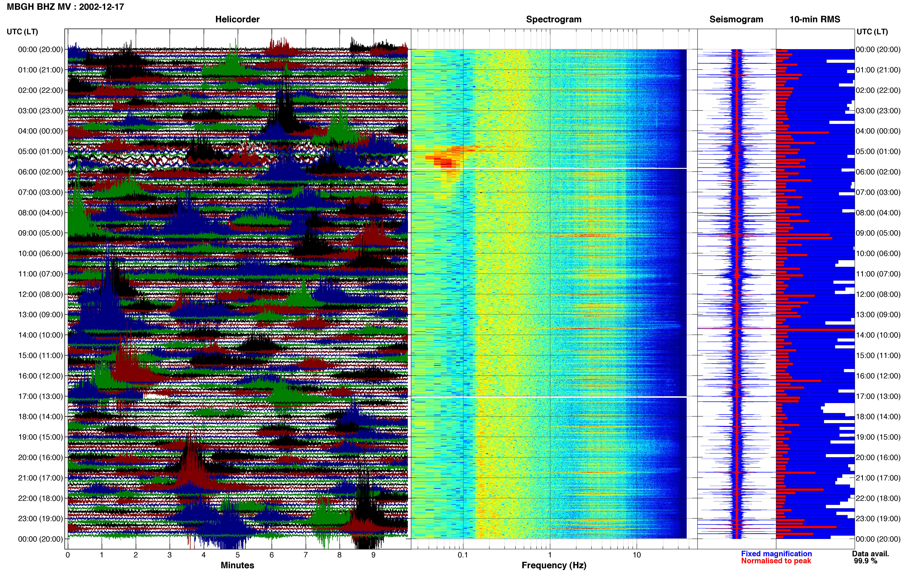Click helicorder minute tick label 9

373,555
